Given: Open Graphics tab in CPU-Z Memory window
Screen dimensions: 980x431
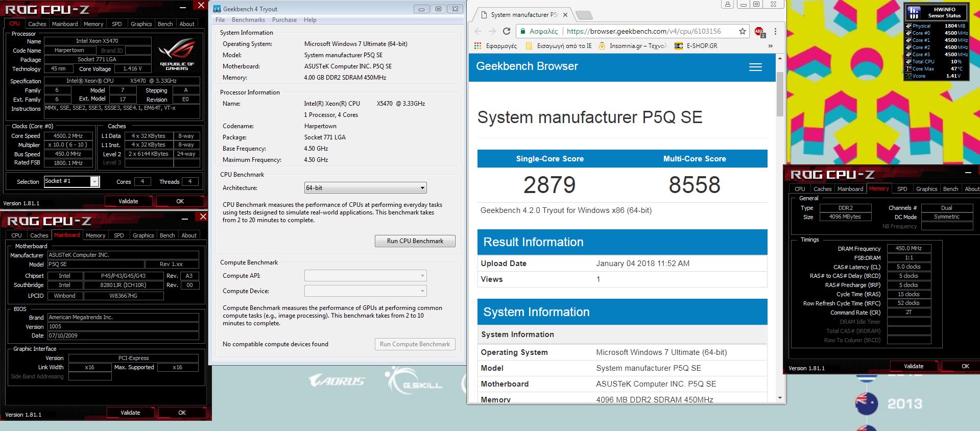Looking at the screenshot, I should click(x=926, y=189).
